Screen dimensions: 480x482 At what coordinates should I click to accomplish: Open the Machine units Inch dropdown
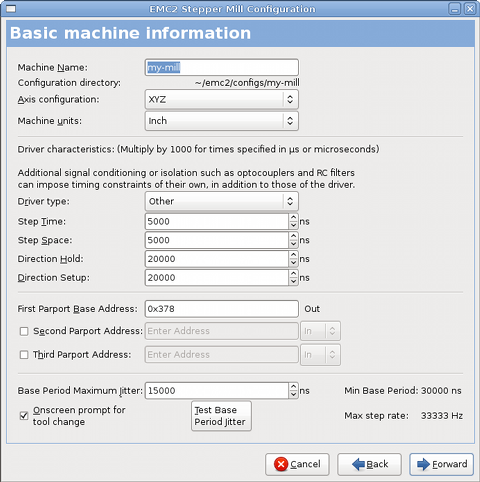[222, 121]
